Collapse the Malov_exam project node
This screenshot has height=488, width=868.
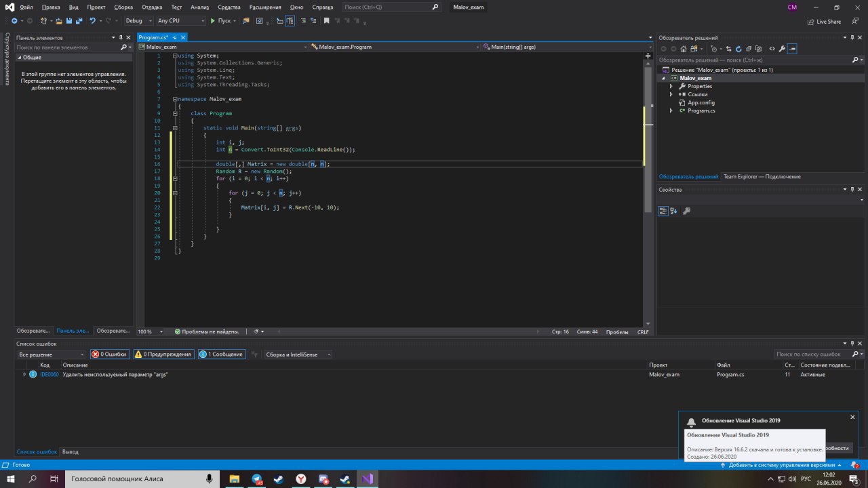[x=665, y=78]
